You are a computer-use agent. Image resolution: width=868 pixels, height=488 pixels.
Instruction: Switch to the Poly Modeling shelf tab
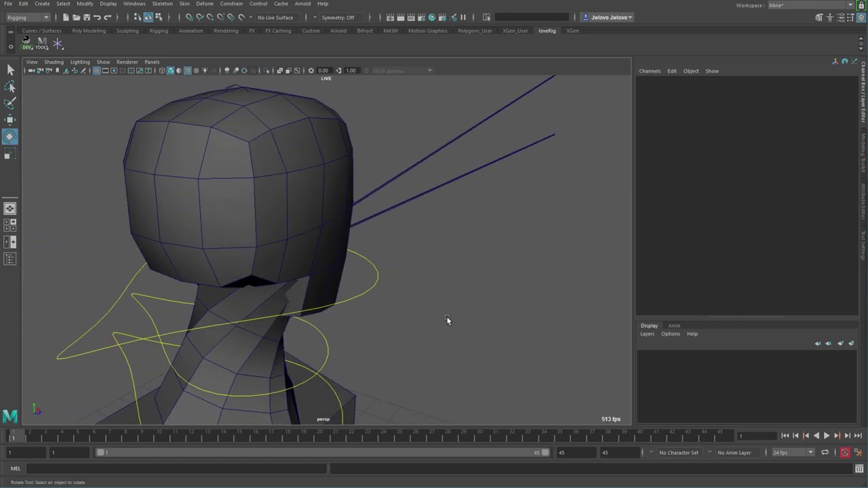pyautogui.click(x=89, y=30)
